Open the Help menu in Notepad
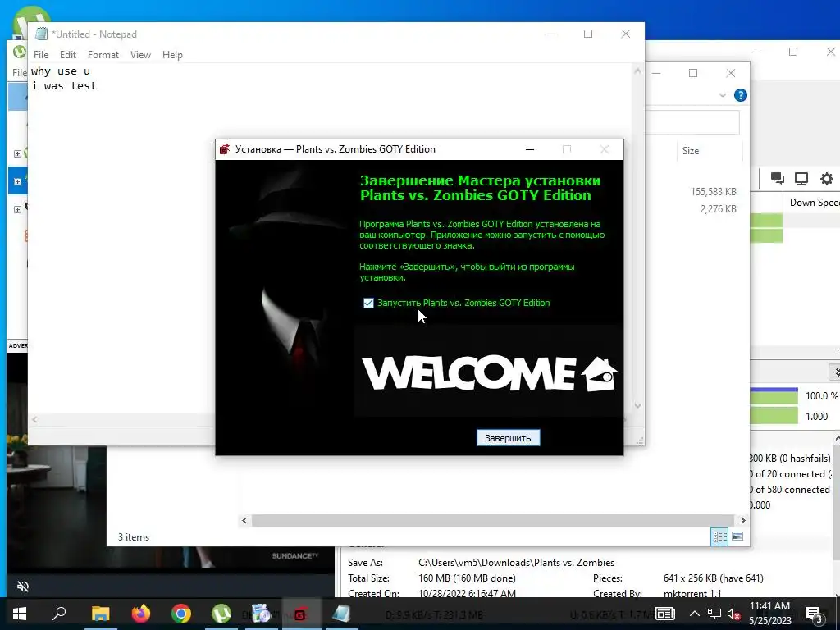Image resolution: width=840 pixels, height=630 pixels. click(172, 55)
